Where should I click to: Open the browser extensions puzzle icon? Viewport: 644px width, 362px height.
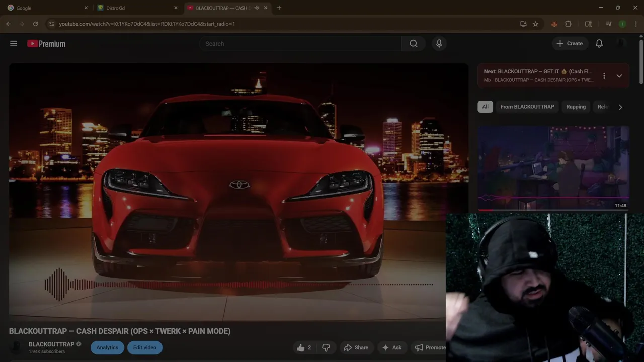pyautogui.click(x=568, y=24)
